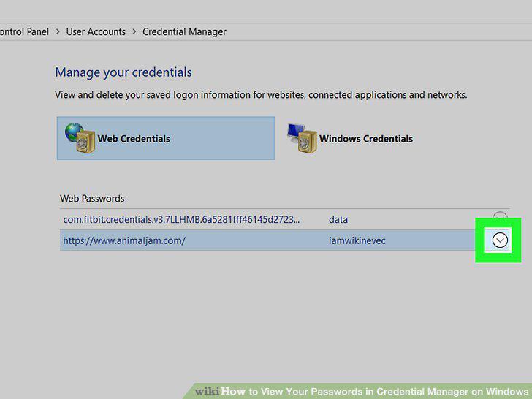Click the Windows Credentials computer safe icon
Screen dimensions: 532x399
(302, 137)
